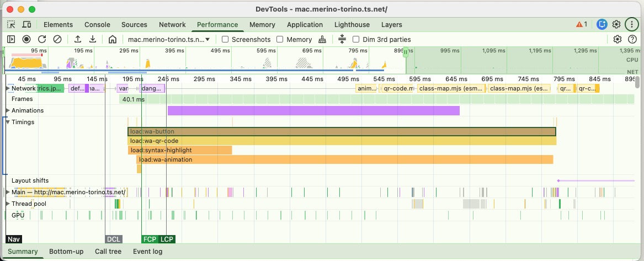Image resolution: width=644 pixels, height=261 pixels.
Task: Select the load:wa-animation timing bar
Action: (x=344, y=159)
